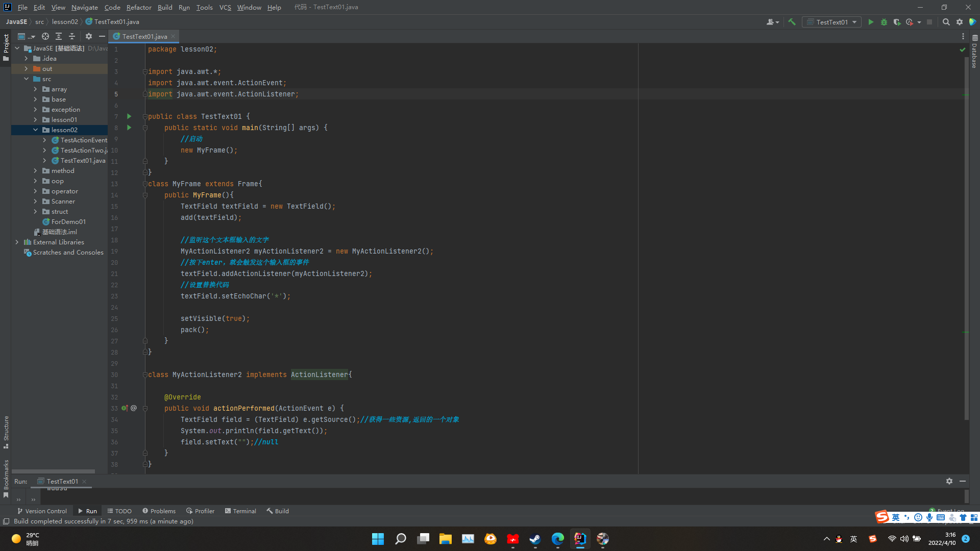Screen dimensions: 980x551
Task: Click the Debug bug icon
Action: point(884,22)
